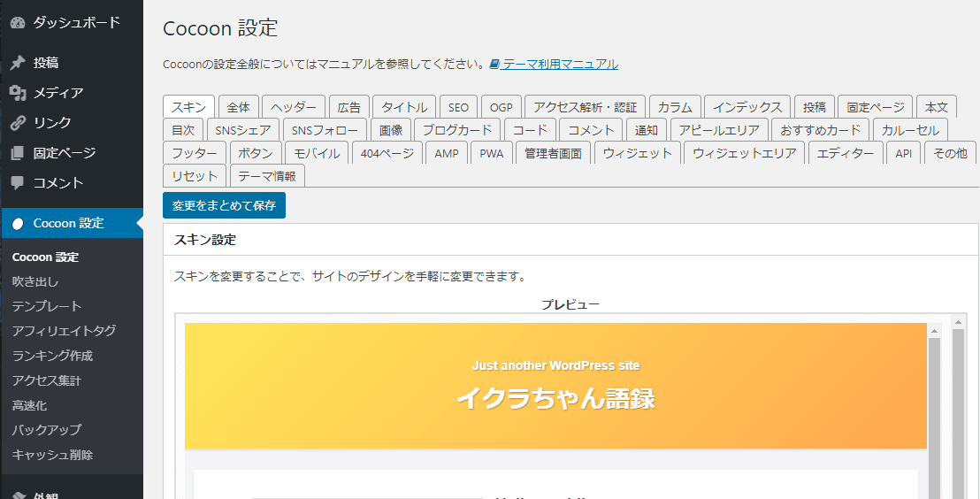The image size is (980, 499).
Task: Switch to the モバイル tab
Action: [x=317, y=153]
